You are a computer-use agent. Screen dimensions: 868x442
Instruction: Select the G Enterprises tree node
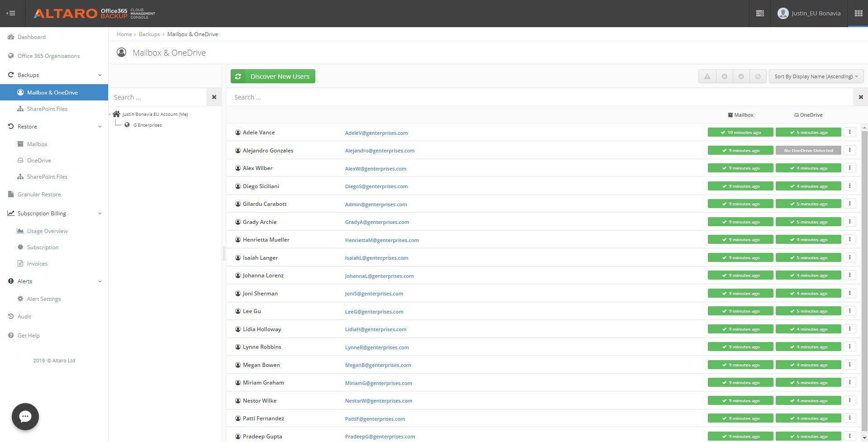(147, 125)
